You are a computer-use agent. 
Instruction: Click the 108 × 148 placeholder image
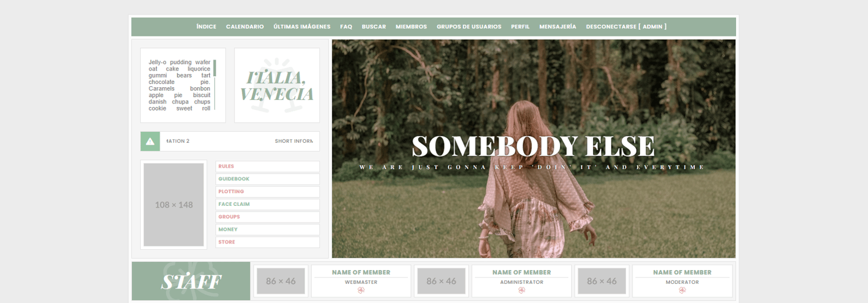174,205
